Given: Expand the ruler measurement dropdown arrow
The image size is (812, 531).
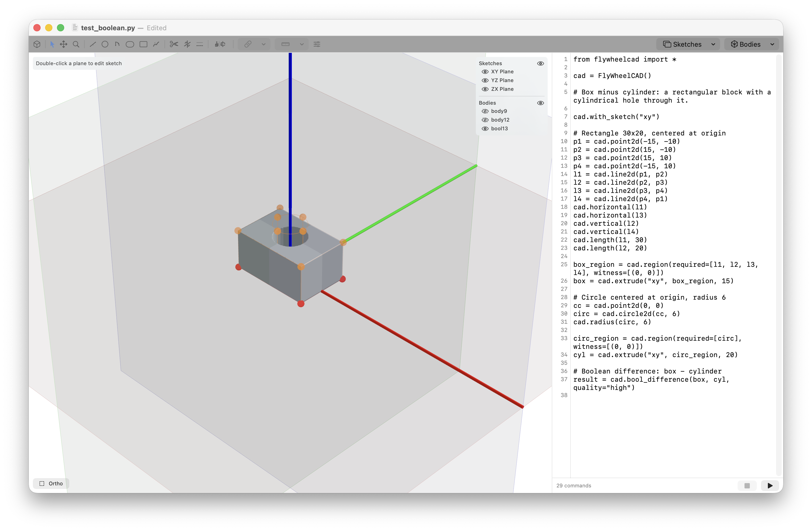Looking at the screenshot, I should point(302,44).
